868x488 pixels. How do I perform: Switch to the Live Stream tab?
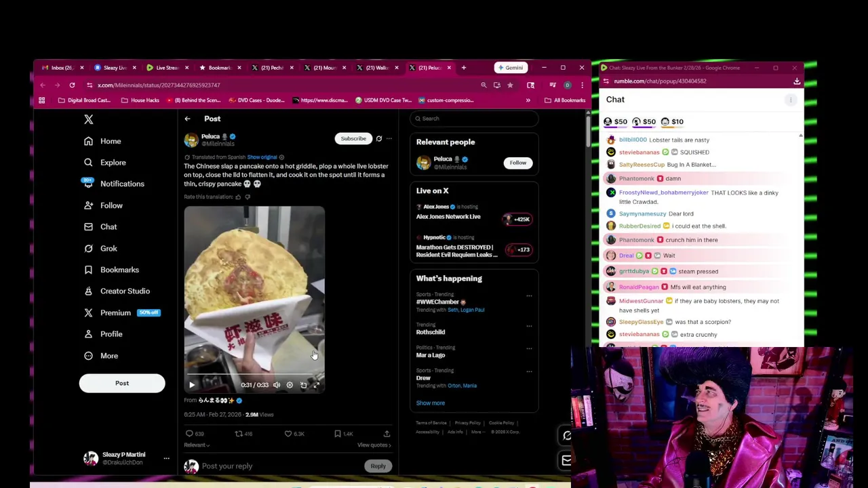point(166,68)
